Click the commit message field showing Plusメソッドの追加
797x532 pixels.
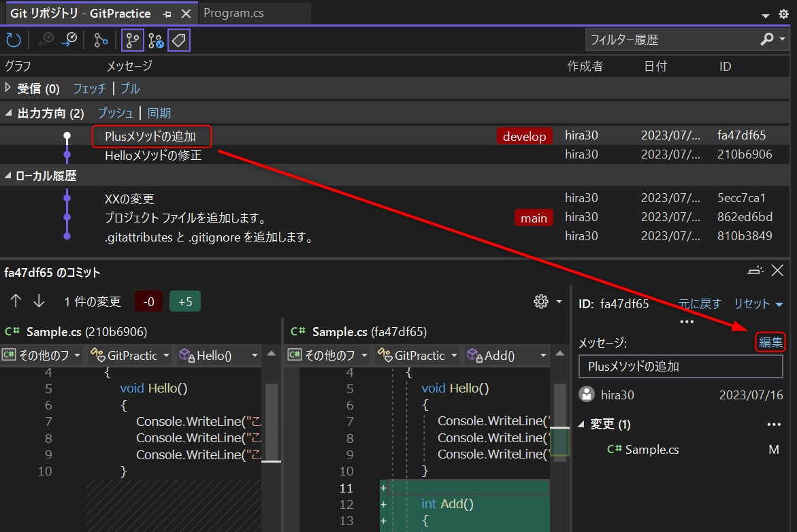click(680, 366)
